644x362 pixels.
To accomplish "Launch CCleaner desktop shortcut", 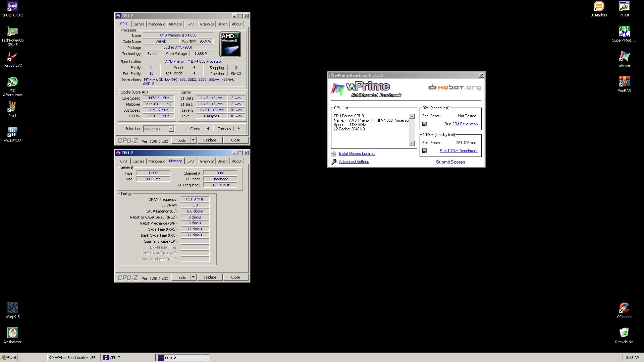I will point(624,311).
